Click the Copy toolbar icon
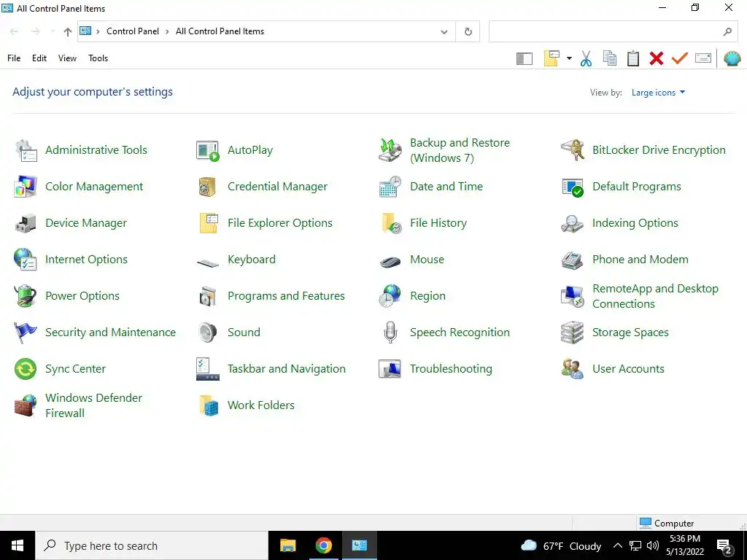This screenshot has height=560, width=747. (610, 58)
